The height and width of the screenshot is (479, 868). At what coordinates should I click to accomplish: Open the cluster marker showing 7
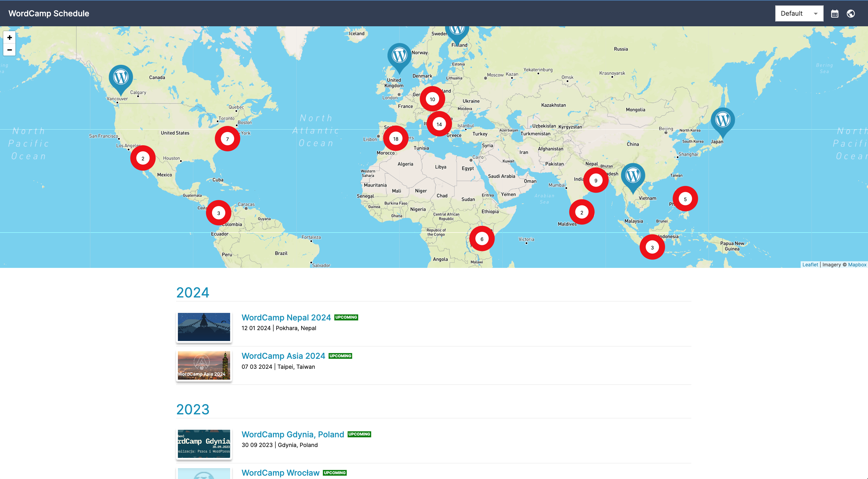227,139
